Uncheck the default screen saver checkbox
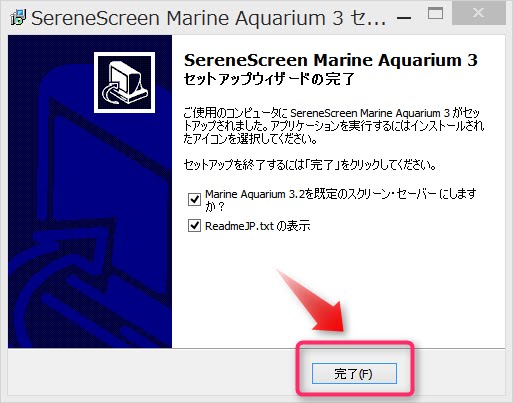513x403 pixels. [x=194, y=199]
